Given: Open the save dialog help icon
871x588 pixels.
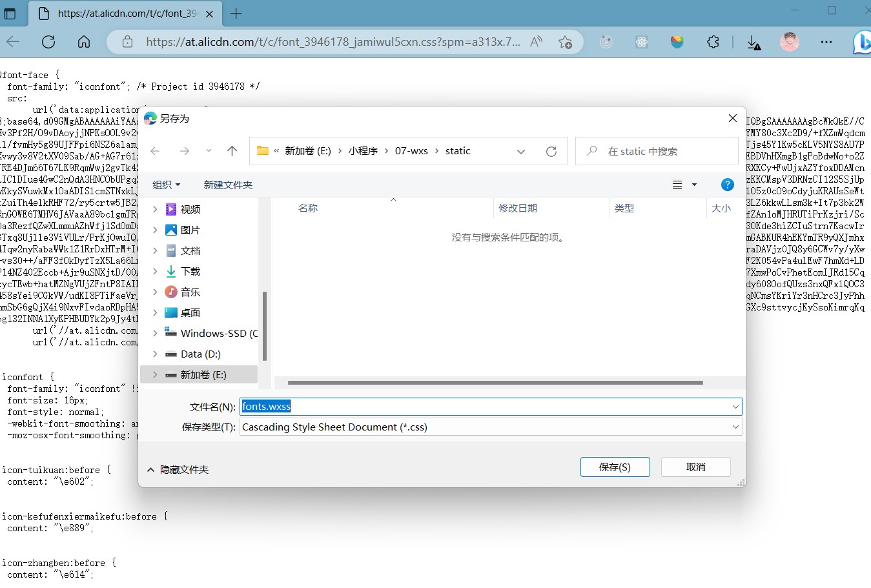Looking at the screenshot, I should coord(727,185).
